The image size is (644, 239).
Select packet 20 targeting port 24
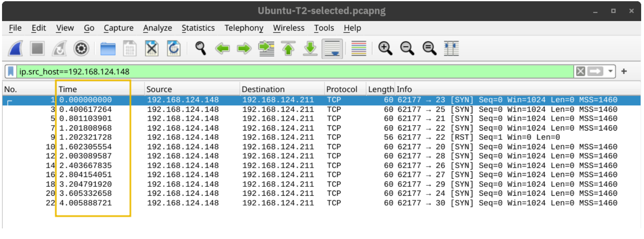coord(322,193)
